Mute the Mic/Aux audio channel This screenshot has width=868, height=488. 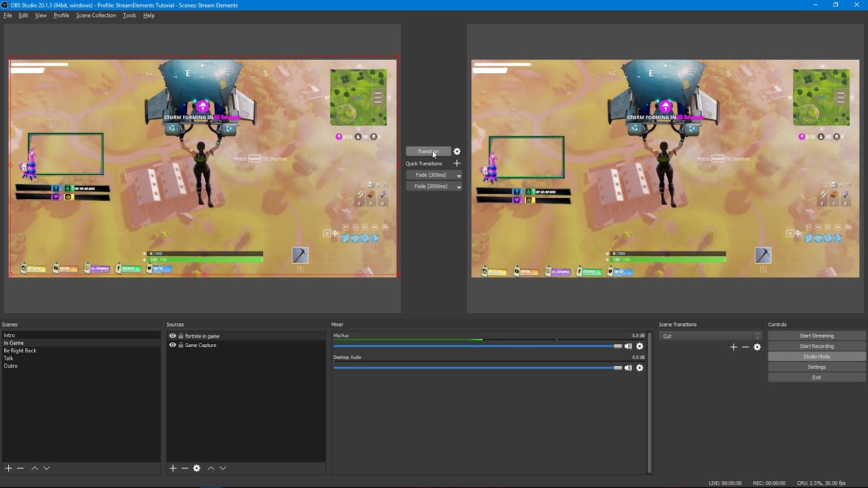[x=628, y=346]
